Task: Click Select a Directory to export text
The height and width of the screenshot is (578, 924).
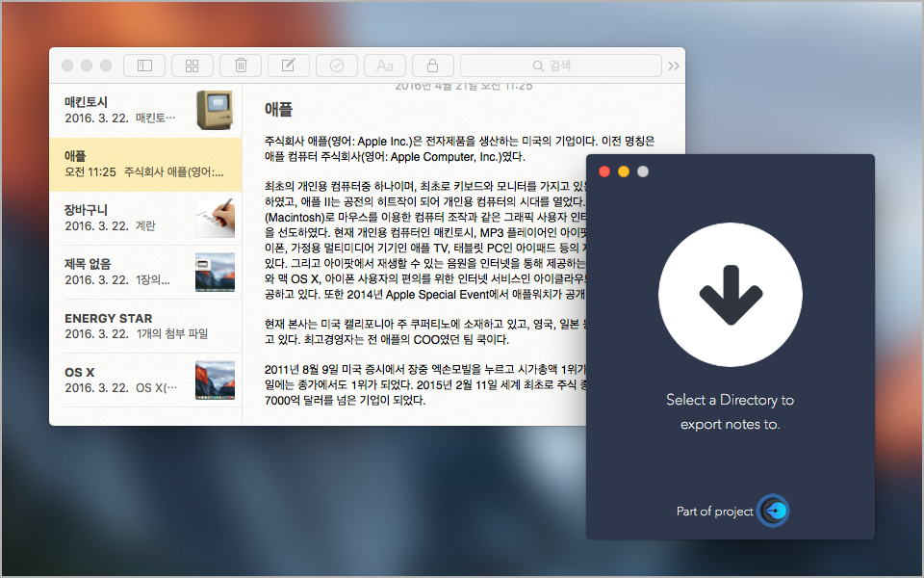Action: (x=731, y=411)
